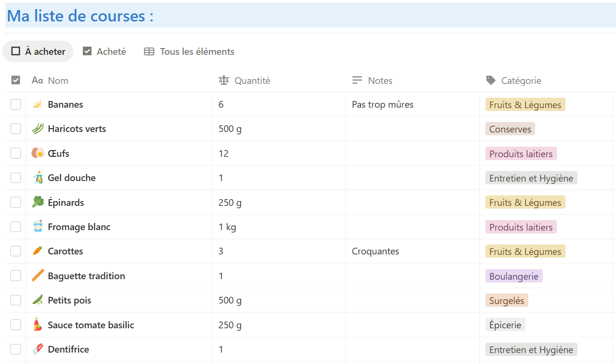The height and width of the screenshot is (364, 616).
Task: Open the Sauce tomate basilic entry
Action: pos(91,325)
